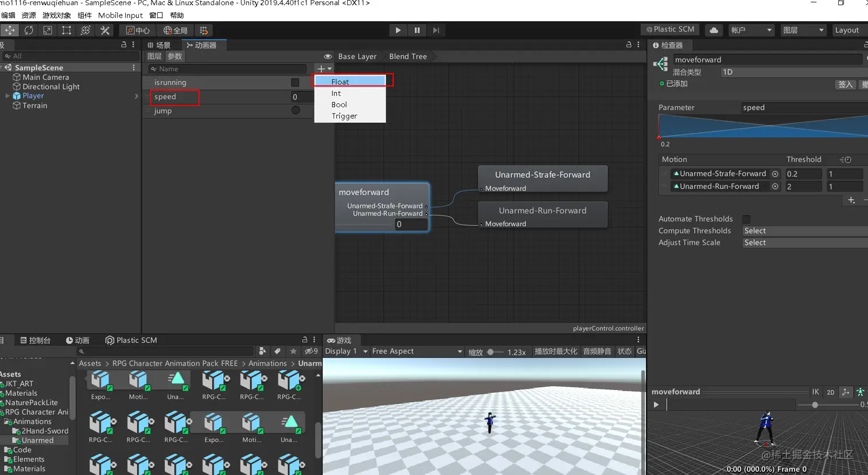868x475 pixels.
Task: Enable the Automate Thresholds checkbox
Action: 746,219
